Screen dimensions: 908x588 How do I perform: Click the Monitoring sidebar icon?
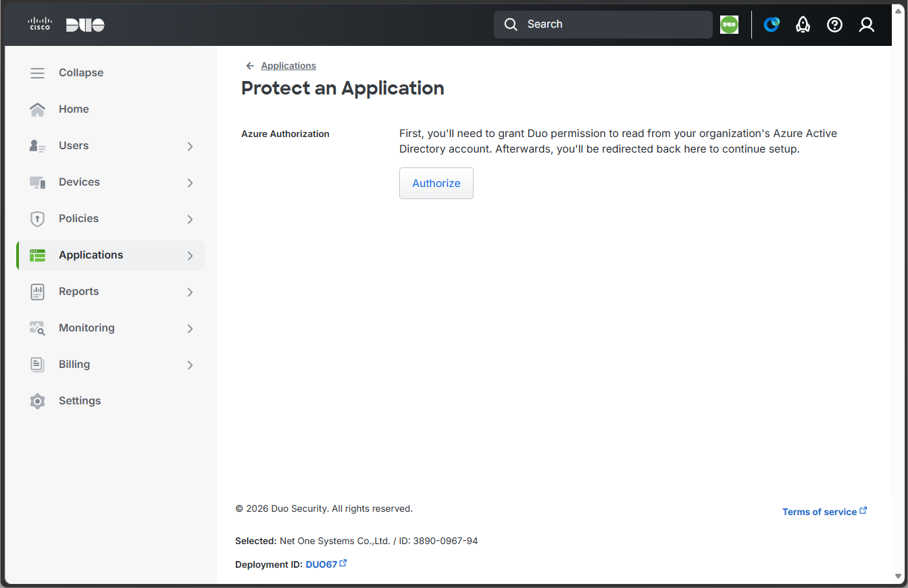point(38,328)
